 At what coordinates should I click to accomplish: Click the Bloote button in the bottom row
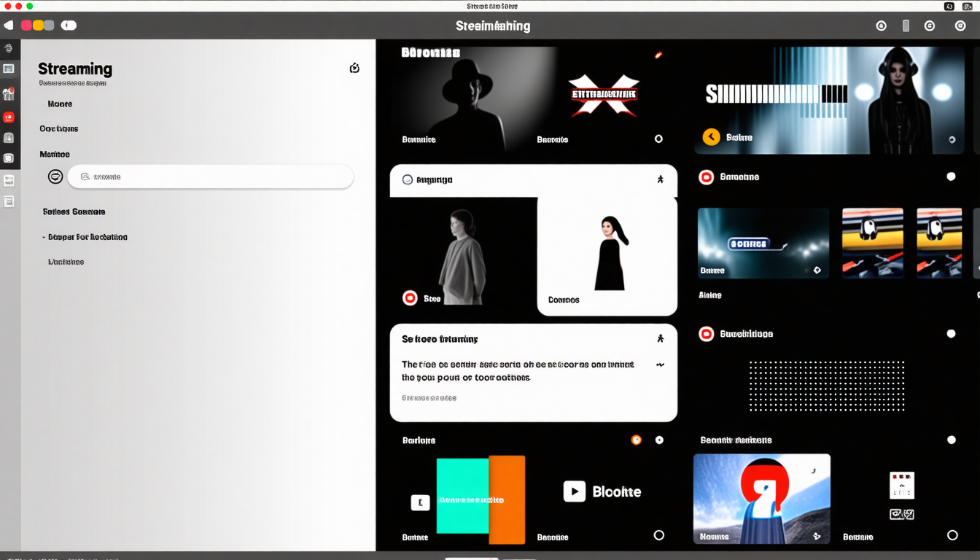(x=618, y=491)
